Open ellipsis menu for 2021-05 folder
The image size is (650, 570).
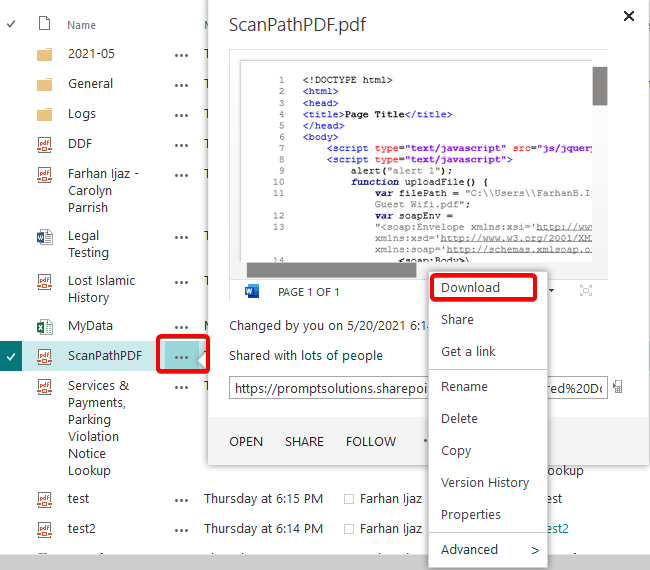[181, 55]
